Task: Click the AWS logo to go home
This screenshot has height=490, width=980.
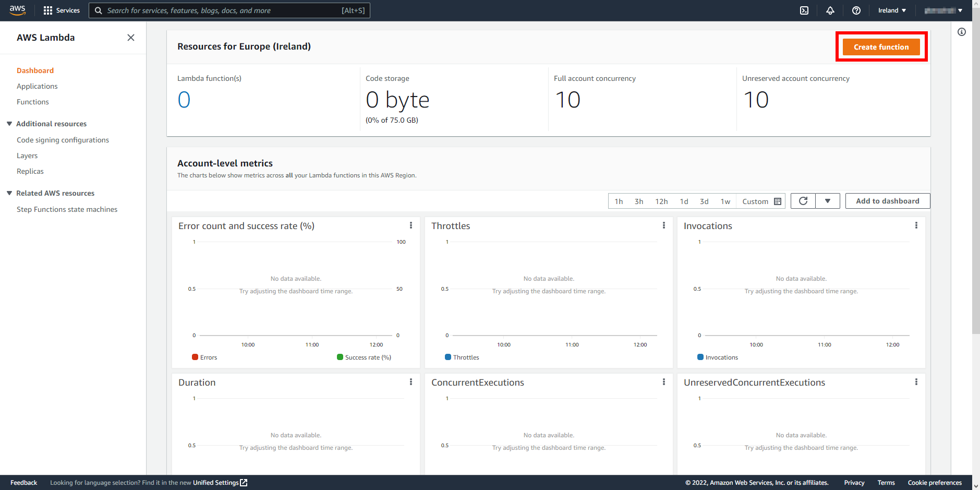Action: pos(17,9)
